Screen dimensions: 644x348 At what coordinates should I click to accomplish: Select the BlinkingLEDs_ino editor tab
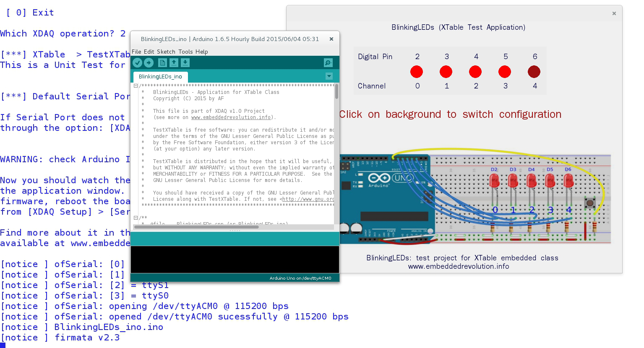click(160, 77)
